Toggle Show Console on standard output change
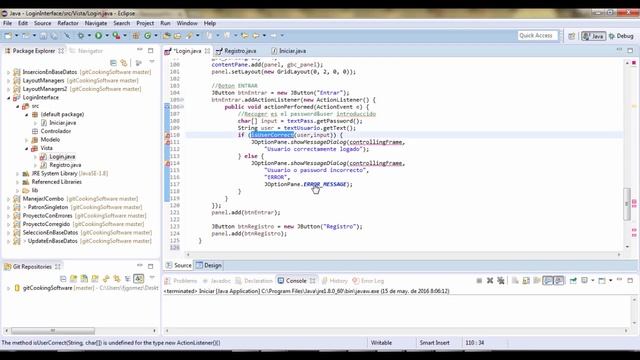The width and height of the screenshot is (640, 360). pos(548,281)
